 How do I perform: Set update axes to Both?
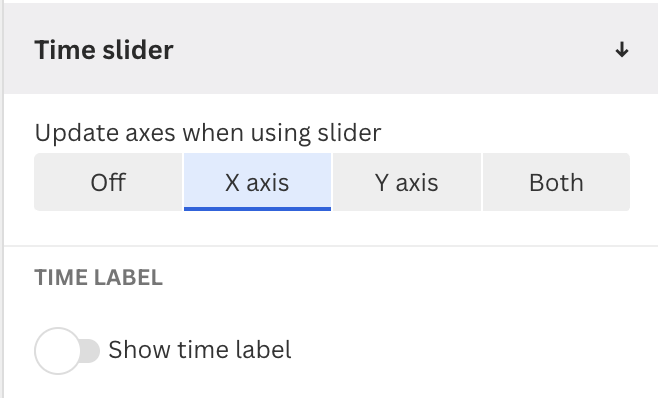tap(556, 182)
